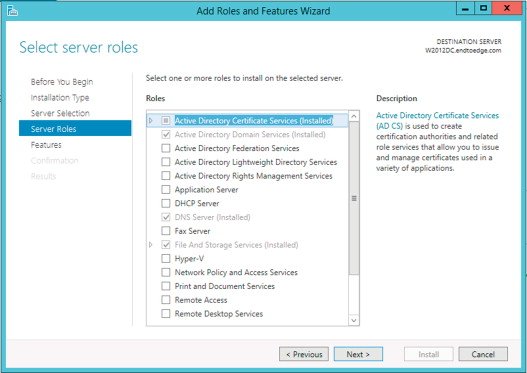Click the Next button
527x373 pixels.
[358, 354]
